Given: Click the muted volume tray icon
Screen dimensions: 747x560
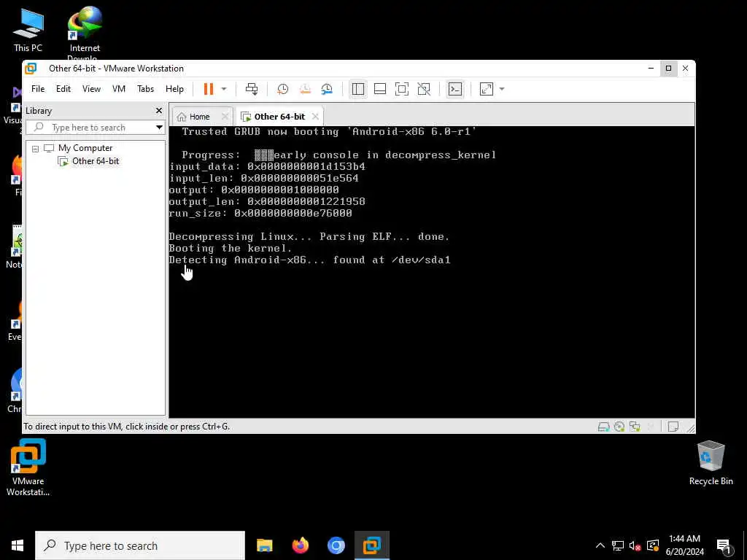Looking at the screenshot, I should 635,545.
